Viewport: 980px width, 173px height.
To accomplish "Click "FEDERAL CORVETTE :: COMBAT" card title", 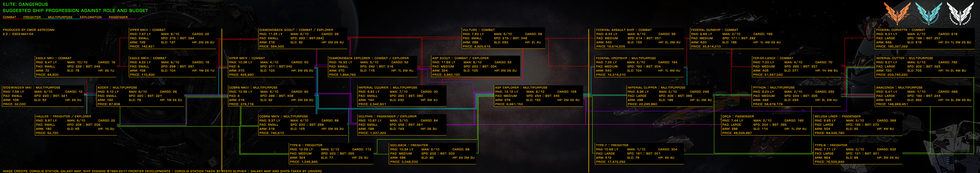I will point(900,30).
